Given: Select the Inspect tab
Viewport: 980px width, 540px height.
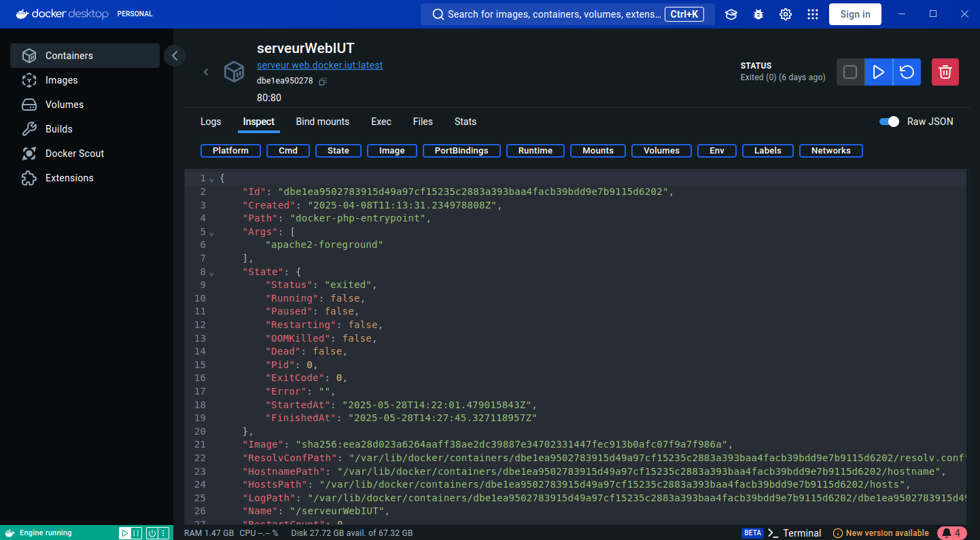Looking at the screenshot, I should coord(259,122).
